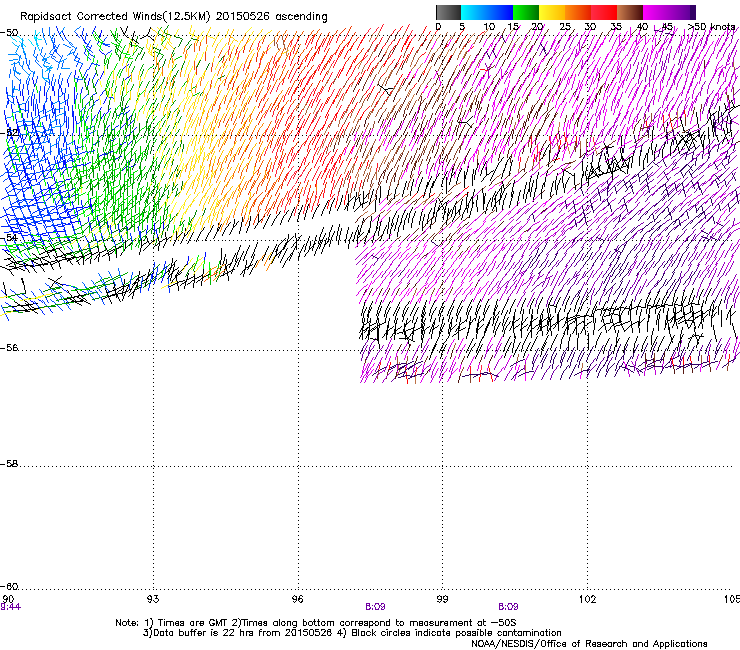This screenshot has height=650, width=740.
Task: Click the '-60' latitude axis label
Action: pos(9,587)
